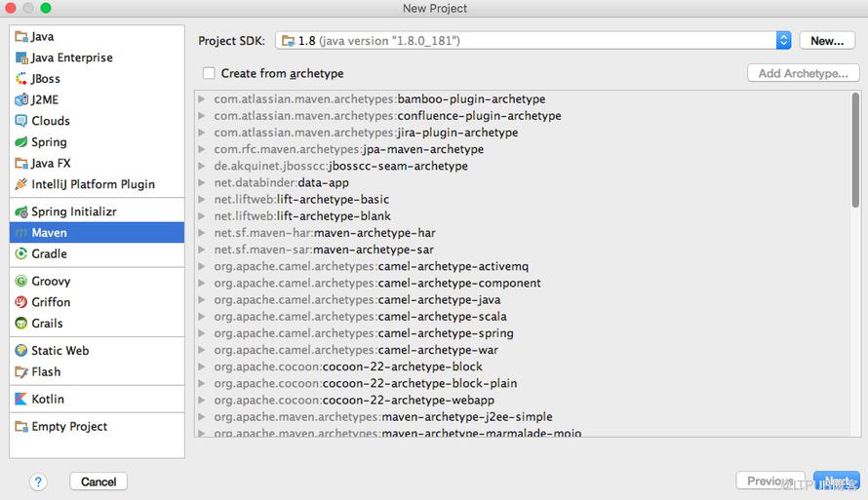This screenshot has width=868, height=500.
Task: Expand the net.databinder data-app entry
Action: (x=202, y=182)
